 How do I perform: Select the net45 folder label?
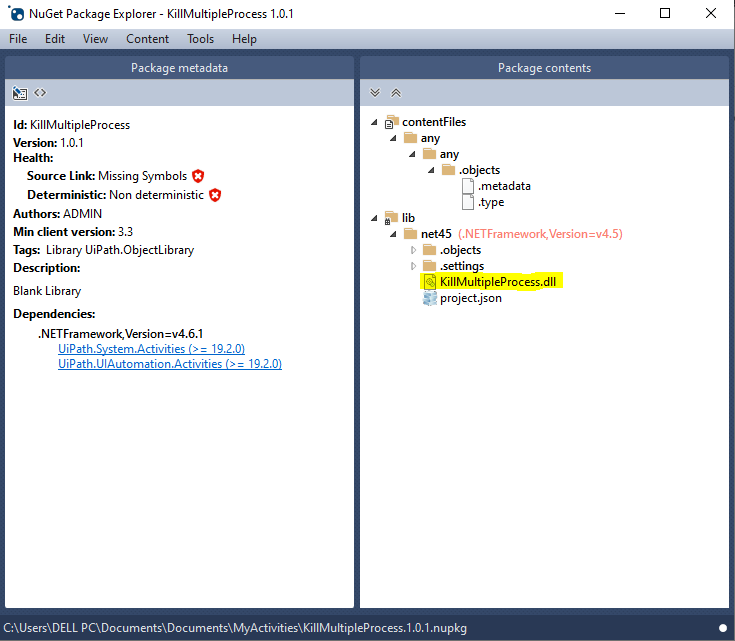click(x=436, y=234)
